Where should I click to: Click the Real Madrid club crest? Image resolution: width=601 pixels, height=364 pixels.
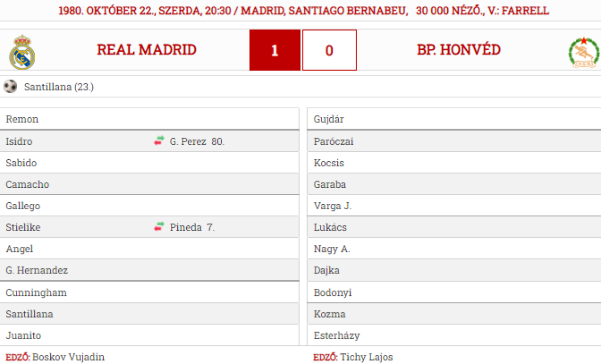tap(22, 52)
